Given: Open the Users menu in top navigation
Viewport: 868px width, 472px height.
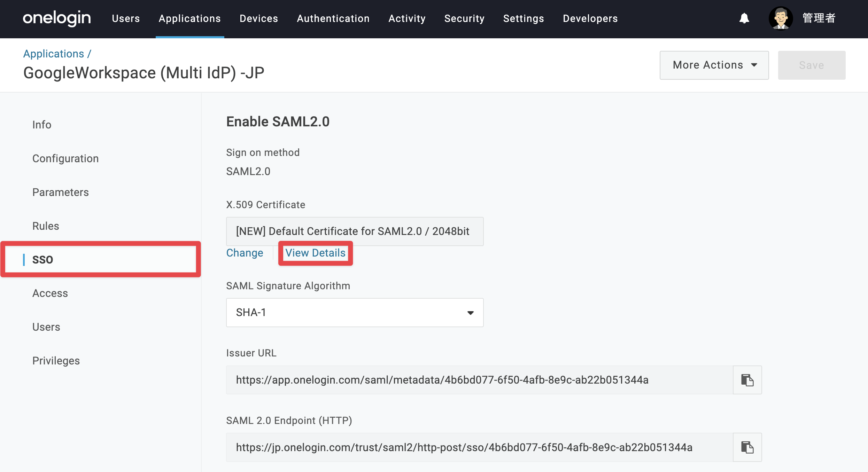Looking at the screenshot, I should (126, 18).
